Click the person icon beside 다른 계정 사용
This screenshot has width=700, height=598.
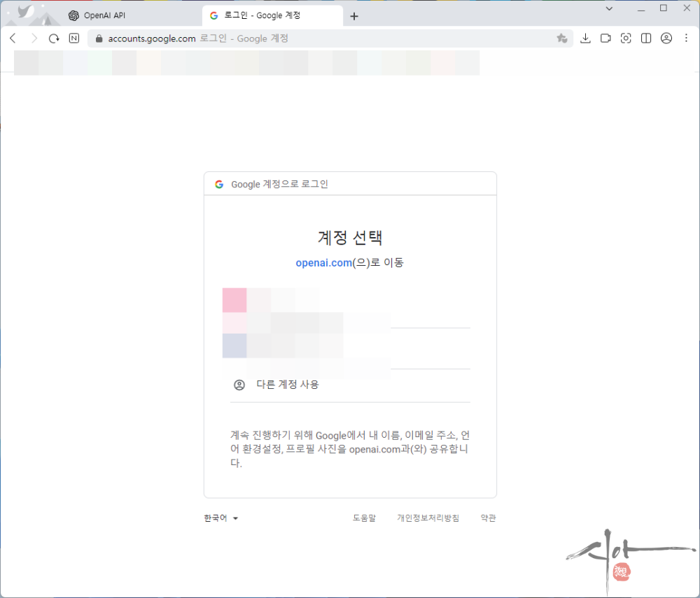click(x=239, y=385)
